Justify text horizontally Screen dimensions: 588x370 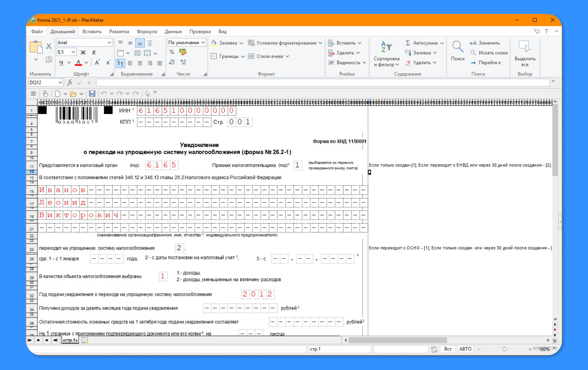tap(160, 63)
